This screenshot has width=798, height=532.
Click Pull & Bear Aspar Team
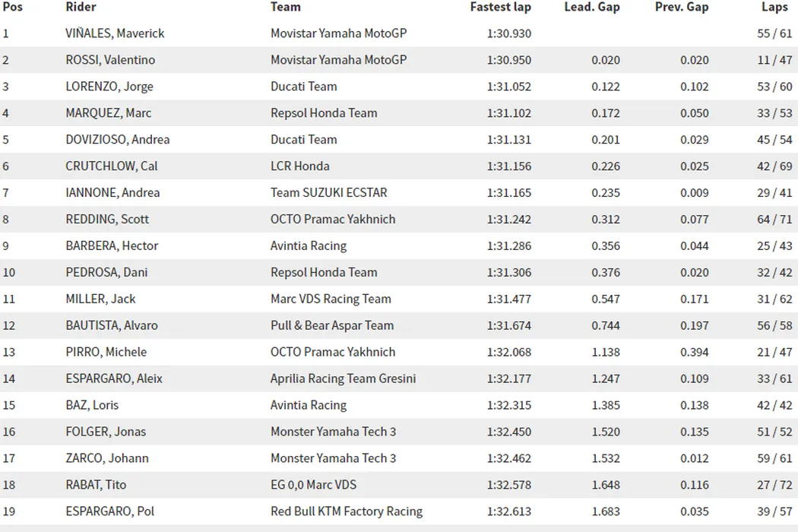pyautogui.click(x=331, y=325)
